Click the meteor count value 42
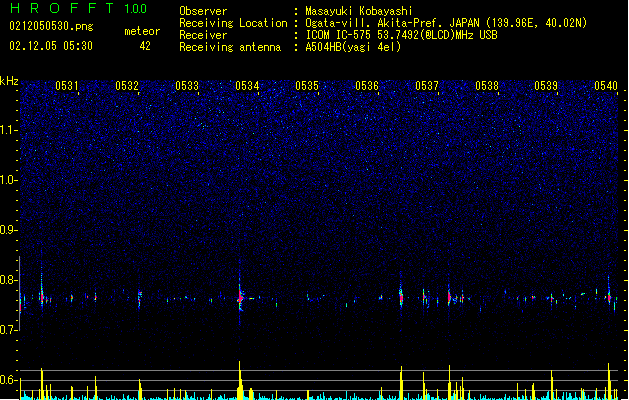 point(145,46)
